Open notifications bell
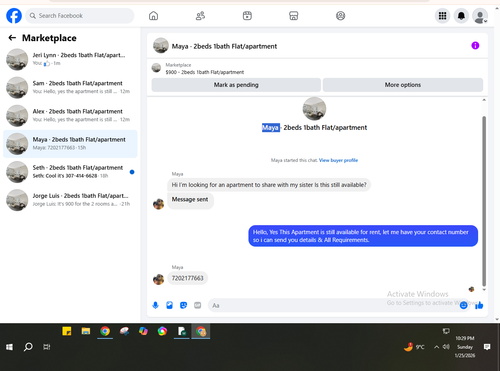Viewport: 500px width, 371px height. point(461,16)
